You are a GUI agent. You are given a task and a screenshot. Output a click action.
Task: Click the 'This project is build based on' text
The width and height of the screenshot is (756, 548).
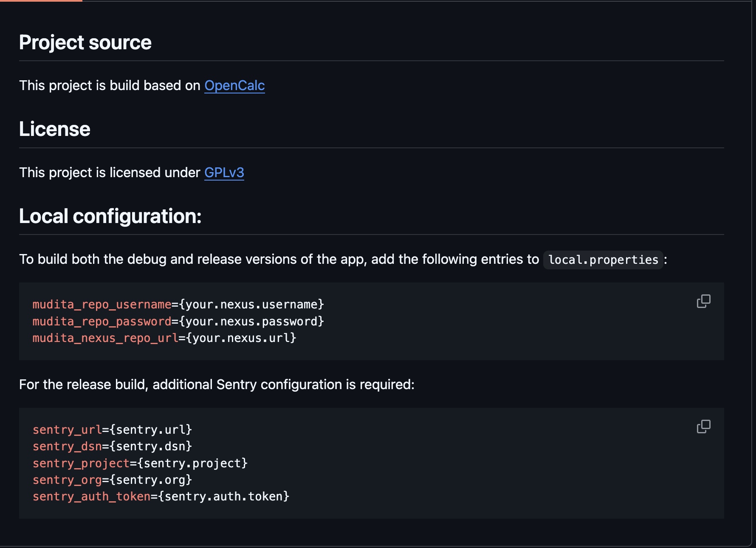110,85
